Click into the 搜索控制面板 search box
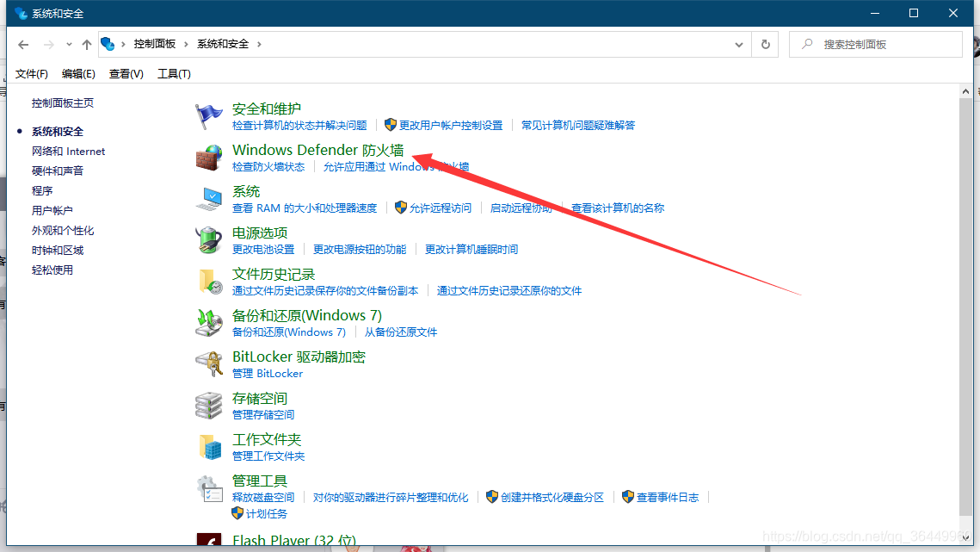 876,45
